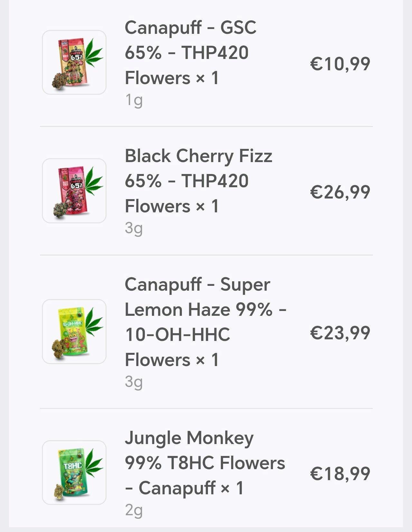This screenshot has height=532, width=412.
Task: Open the Canapuff GSC product thumbnail
Action: 74,62
